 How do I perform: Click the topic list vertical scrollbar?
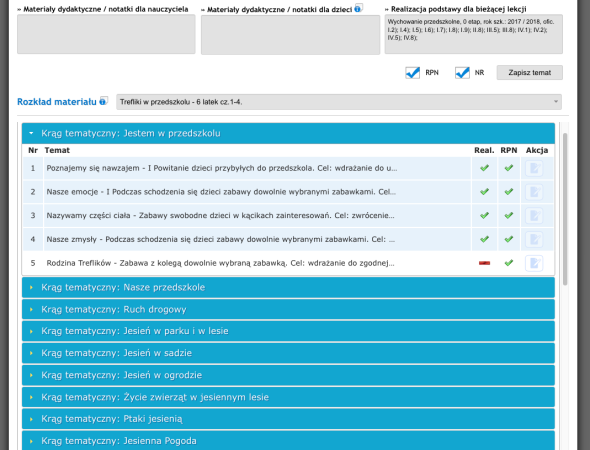pos(565,209)
